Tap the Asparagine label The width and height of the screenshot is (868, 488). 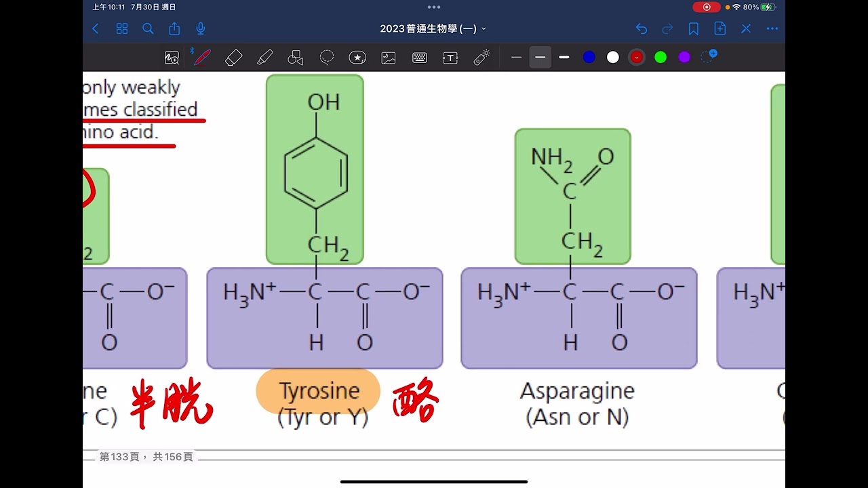(577, 391)
